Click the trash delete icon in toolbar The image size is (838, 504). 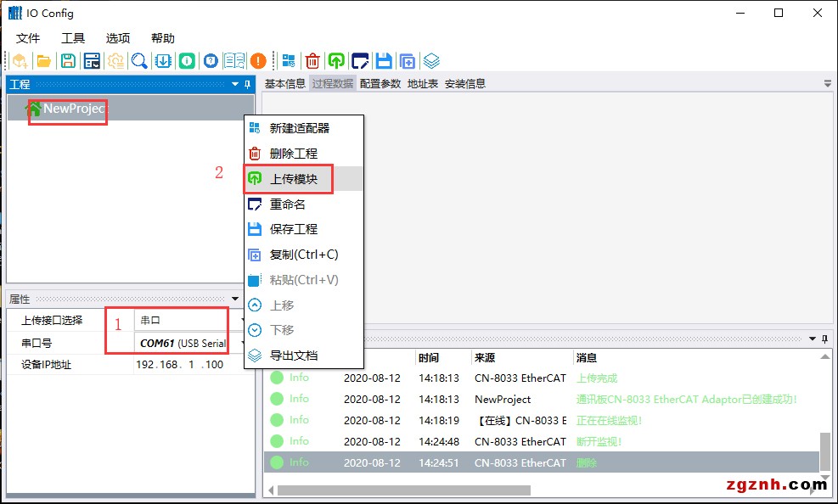[x=313, y=60]
